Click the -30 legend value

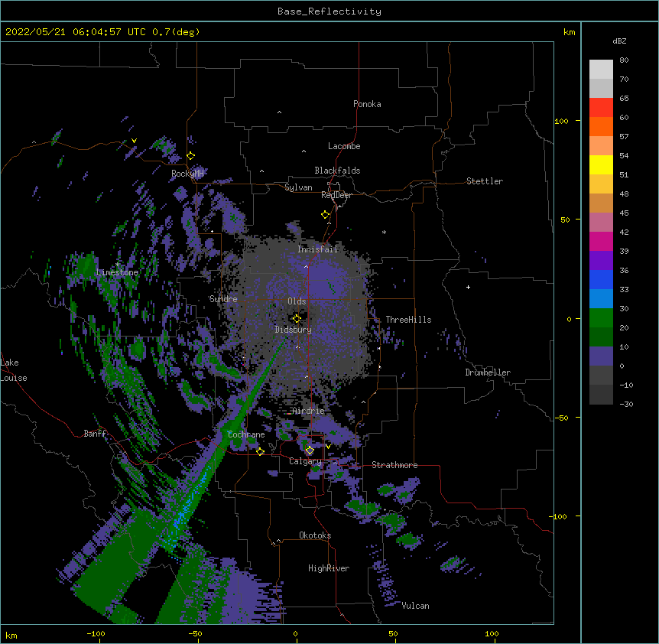pyautogui.click(x=626, y=404)
